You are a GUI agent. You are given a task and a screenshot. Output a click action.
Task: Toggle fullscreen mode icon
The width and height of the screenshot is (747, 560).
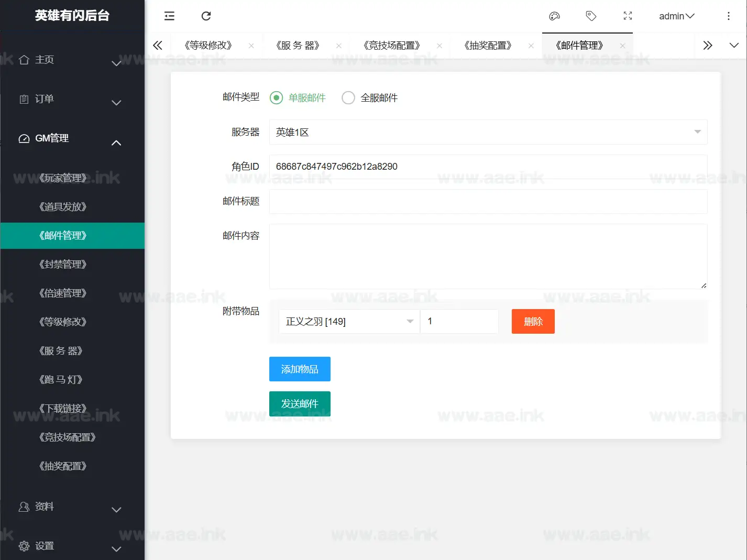[628, 16]
